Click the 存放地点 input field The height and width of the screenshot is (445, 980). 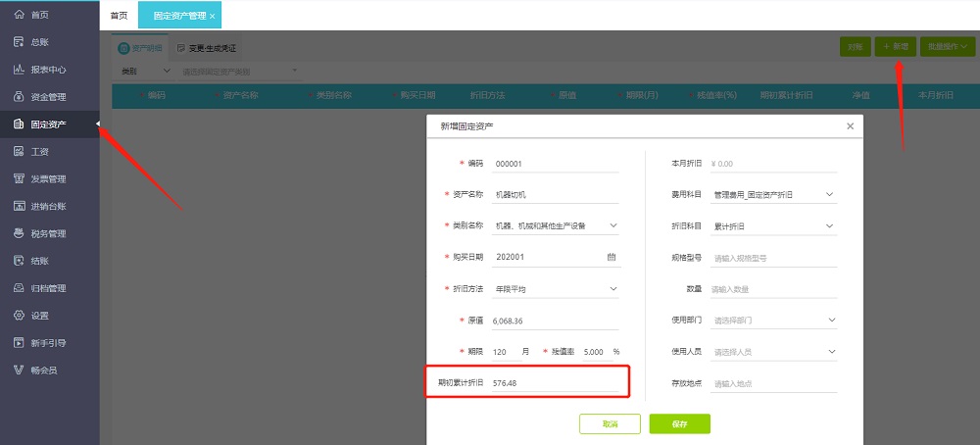click(x=774, y=384)
